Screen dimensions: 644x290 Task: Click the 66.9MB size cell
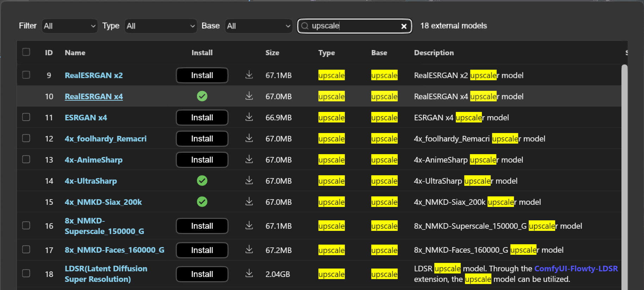tap(278, 118)
